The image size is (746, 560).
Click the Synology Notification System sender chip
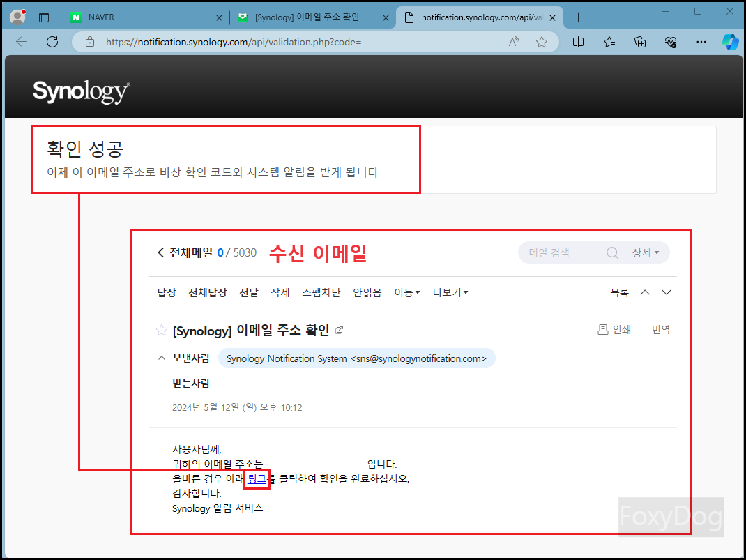point(356,358)
